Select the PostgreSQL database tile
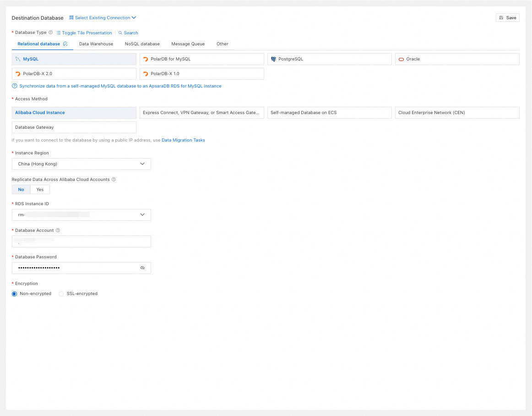The image size is (532, 416). click(330, 59)
